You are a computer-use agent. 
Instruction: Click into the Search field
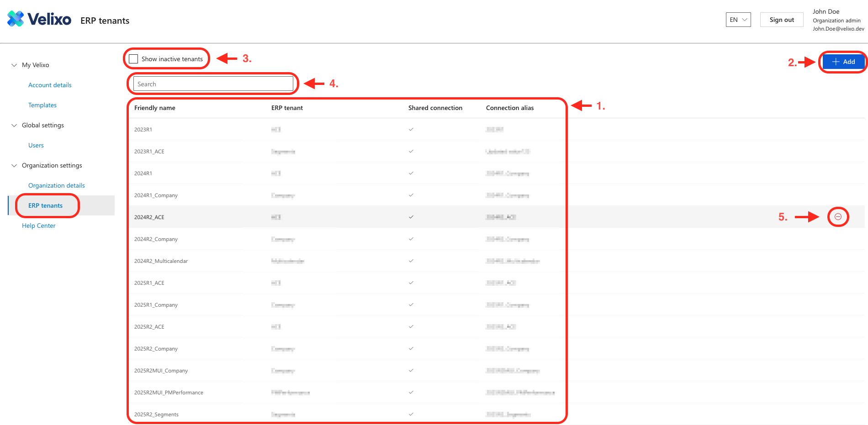[x=213, y=84]
